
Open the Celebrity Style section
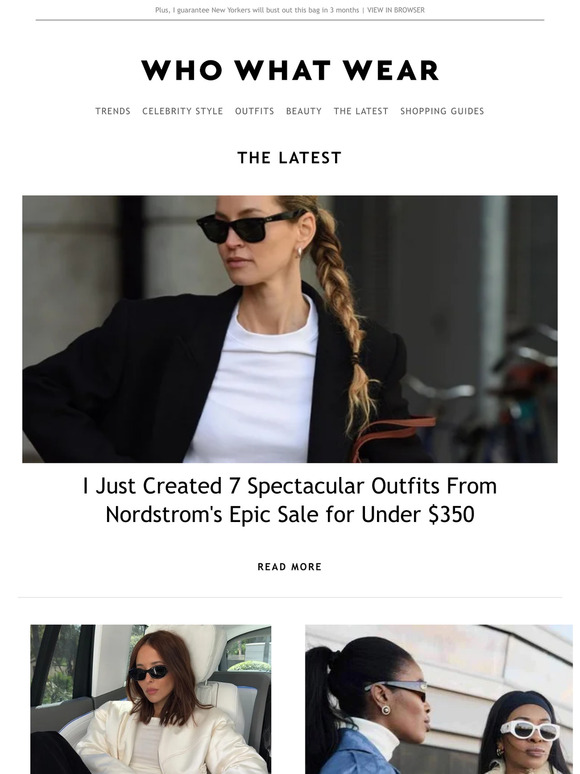183,111
